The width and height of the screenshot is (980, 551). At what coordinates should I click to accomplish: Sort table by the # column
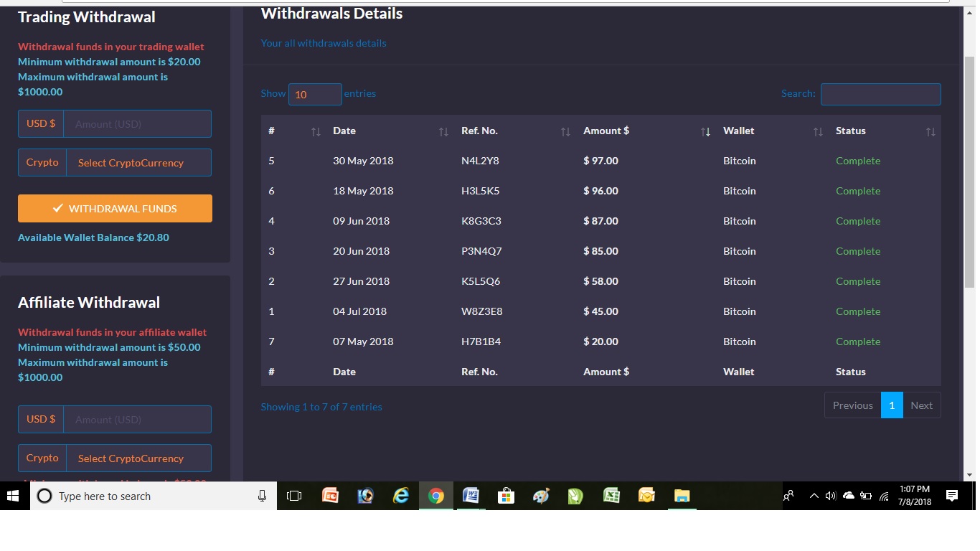(x=294, y=131)
